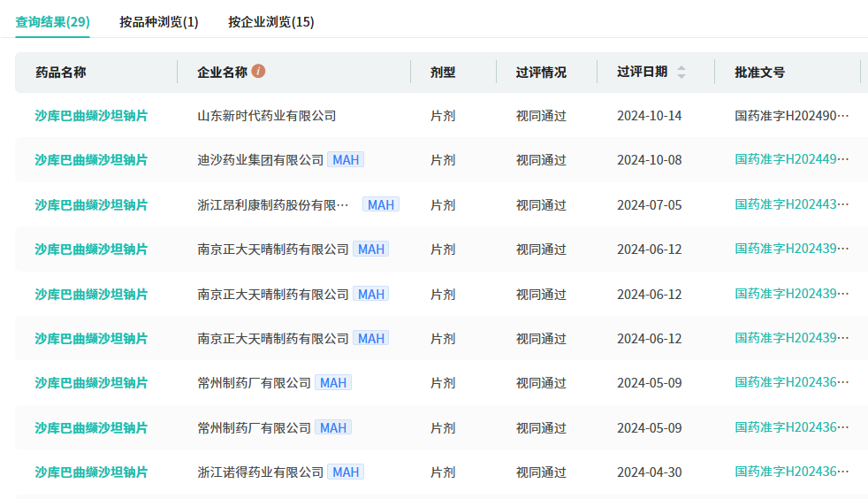Screen dimensions: 868x499
Task: Click the 药品名称 column header
Action: [x=61, y=72]
